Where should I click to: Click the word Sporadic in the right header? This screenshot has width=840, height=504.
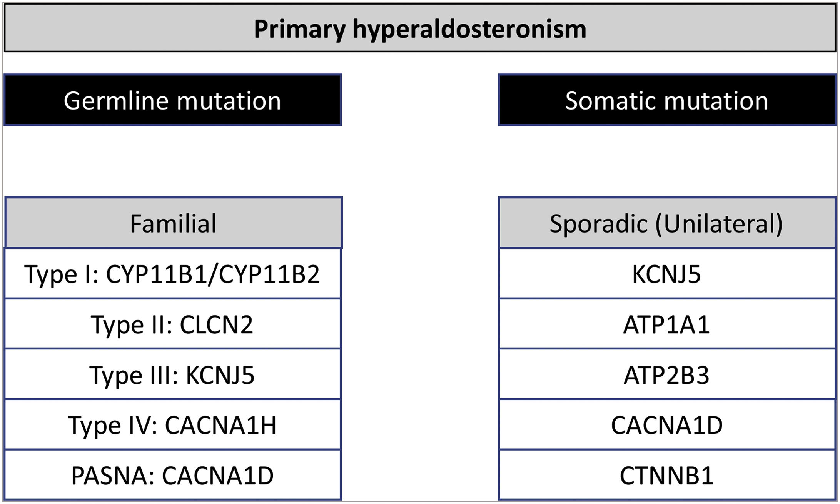tap(598, 223)
